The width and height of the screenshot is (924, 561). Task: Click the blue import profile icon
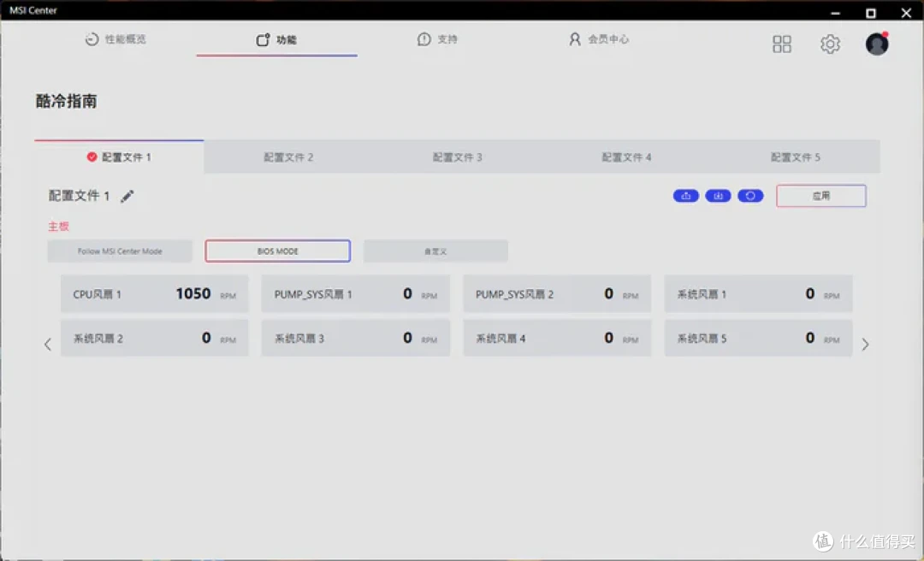point(719,196)
